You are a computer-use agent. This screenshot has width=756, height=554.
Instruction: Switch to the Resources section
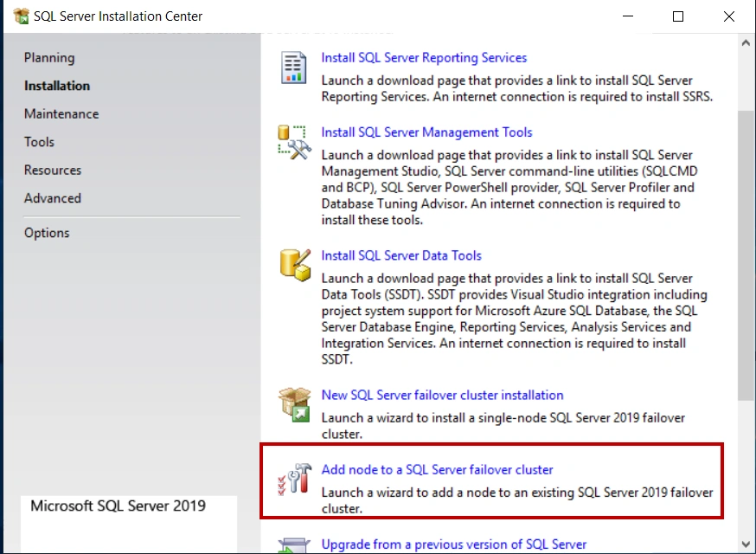pos(53,170)
